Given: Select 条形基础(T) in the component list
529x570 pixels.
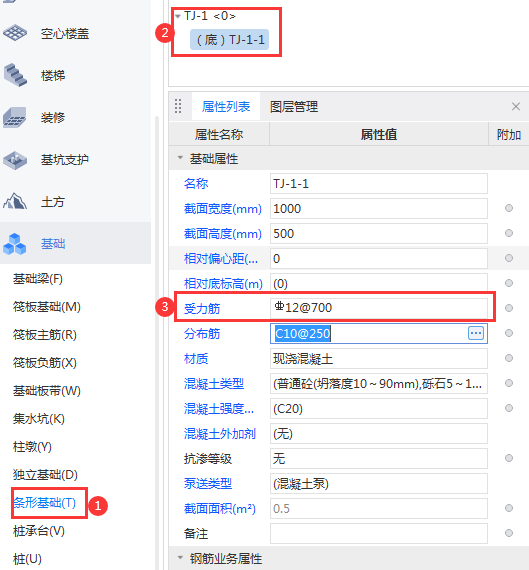Looking at the screenshot, I should pyautogui.click(x=45, y=503).
